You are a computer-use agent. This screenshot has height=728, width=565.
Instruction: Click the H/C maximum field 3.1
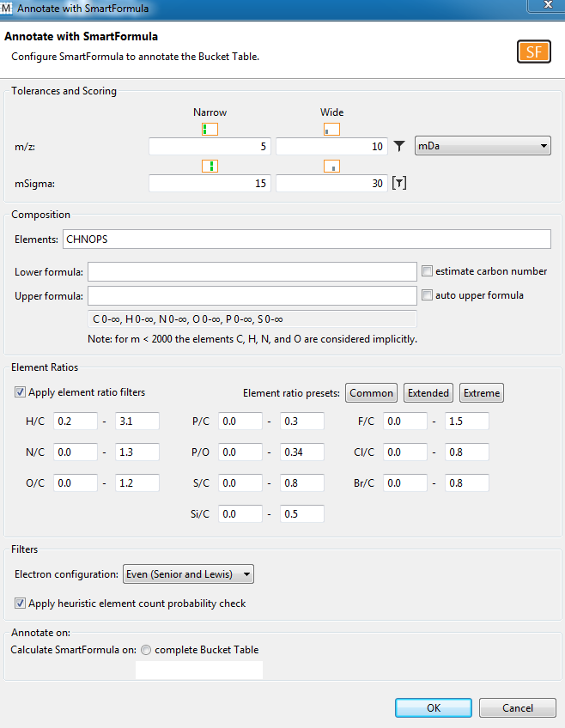coord(137,422)
